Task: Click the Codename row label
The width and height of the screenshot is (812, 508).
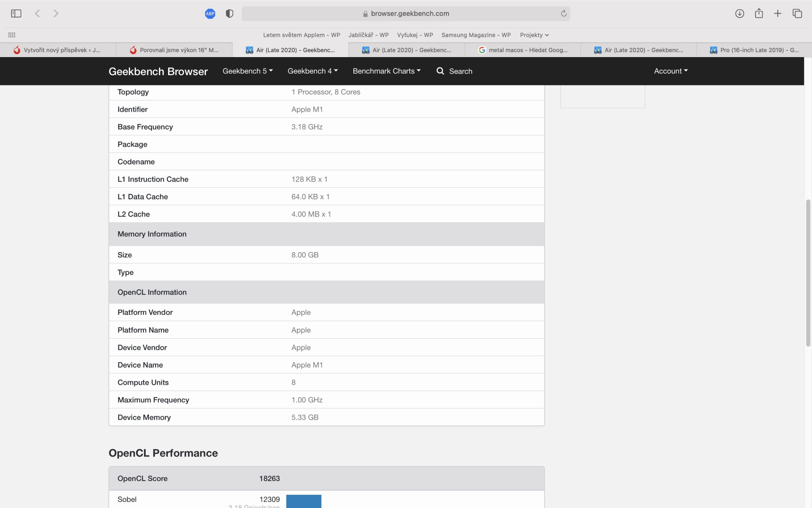Action: click(136, 162)
